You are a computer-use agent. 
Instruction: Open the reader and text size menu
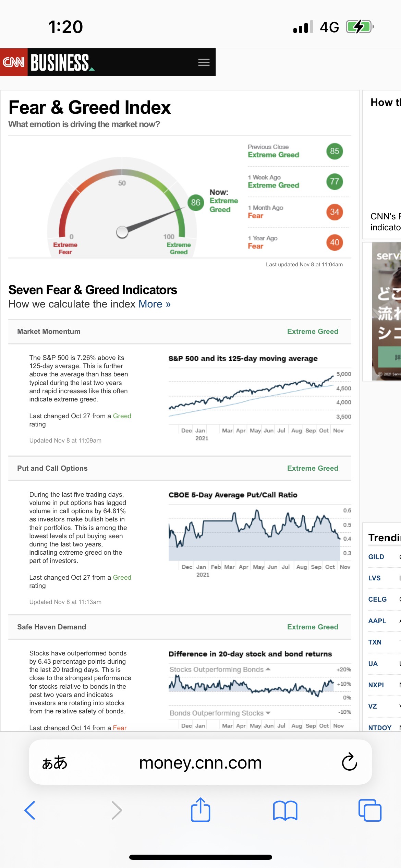click(x=54, y=762)
